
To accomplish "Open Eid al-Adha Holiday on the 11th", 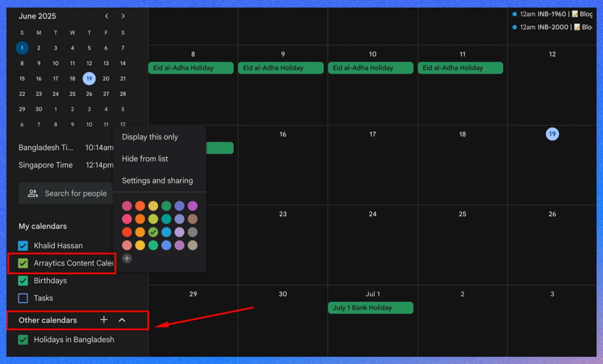I will 460,68.
